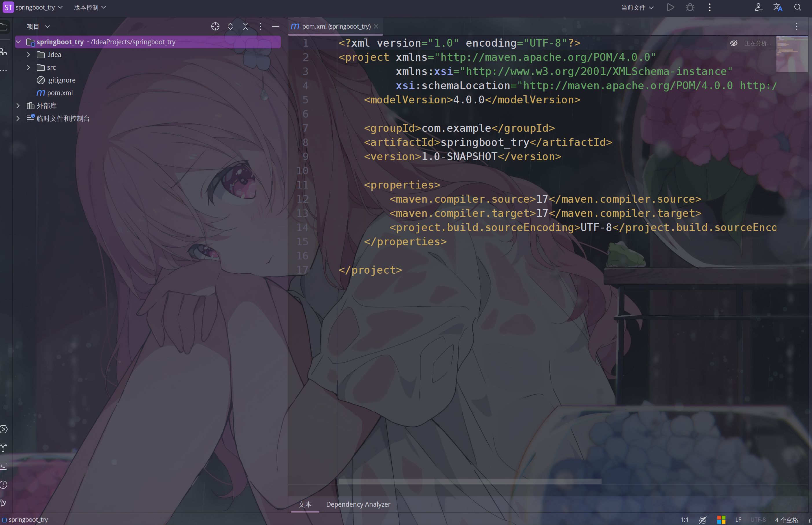This screenshot has width=812, height=525.
Task: Open Search Everywhere magnifier icon
Action: 798,8
